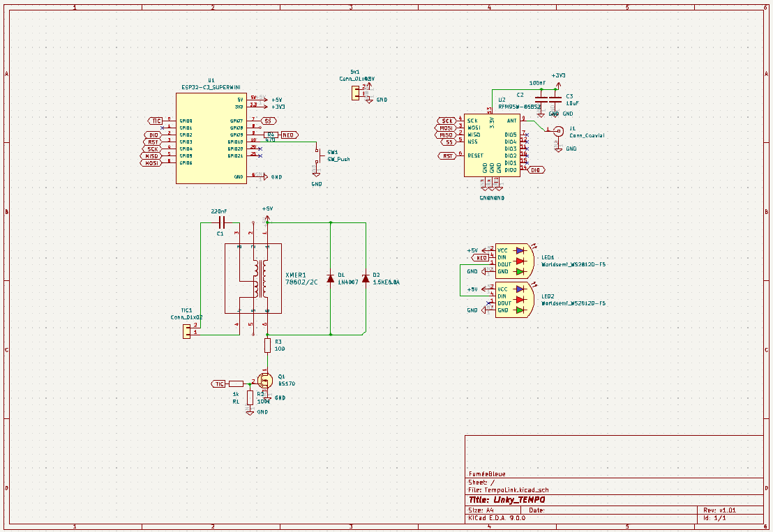
Task: Click the D1 1N4007 diode
Action: pos(330,278)
